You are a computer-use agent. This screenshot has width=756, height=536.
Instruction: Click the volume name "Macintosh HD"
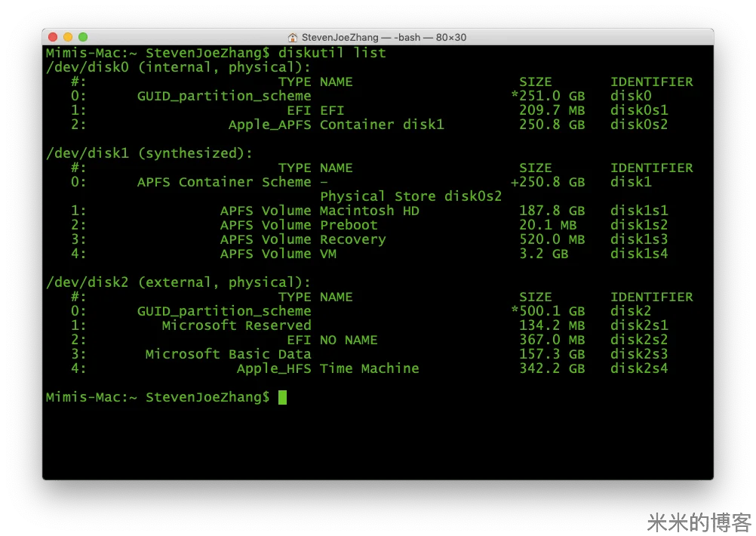(369, 211)
